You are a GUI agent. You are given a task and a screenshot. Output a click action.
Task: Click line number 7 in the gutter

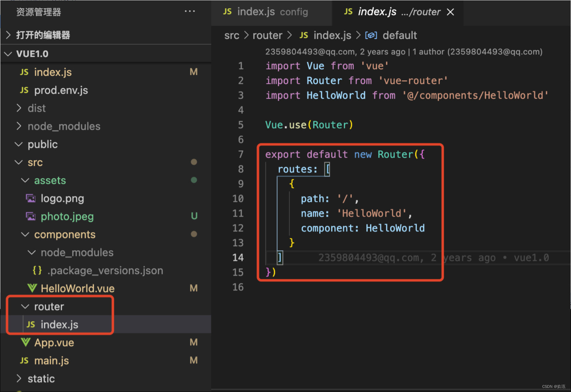tap(241, 154)
